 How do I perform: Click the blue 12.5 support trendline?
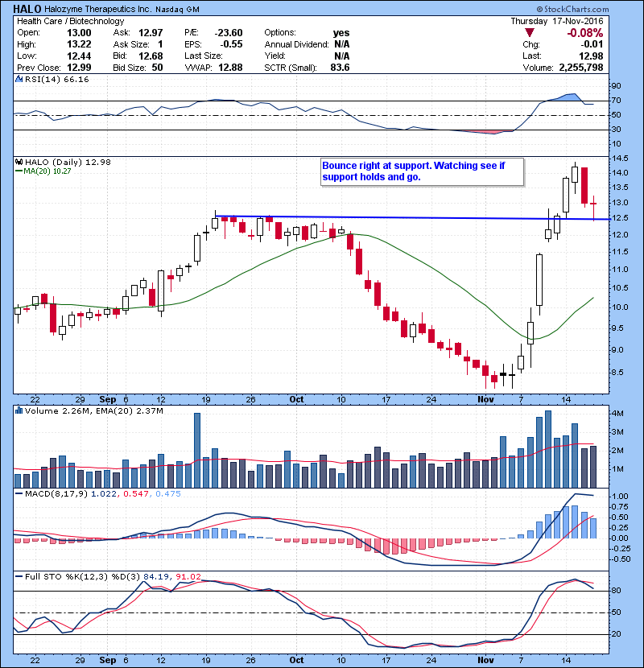(413, 217)
